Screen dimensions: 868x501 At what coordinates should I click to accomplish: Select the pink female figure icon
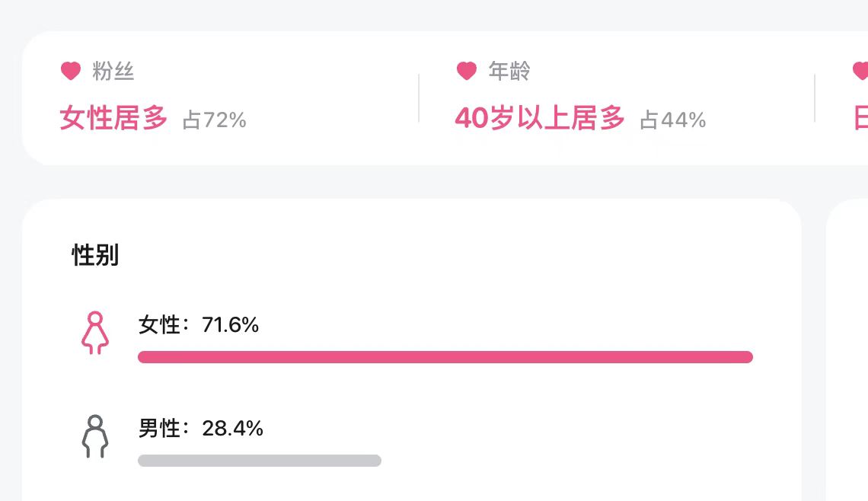point(95,333)
